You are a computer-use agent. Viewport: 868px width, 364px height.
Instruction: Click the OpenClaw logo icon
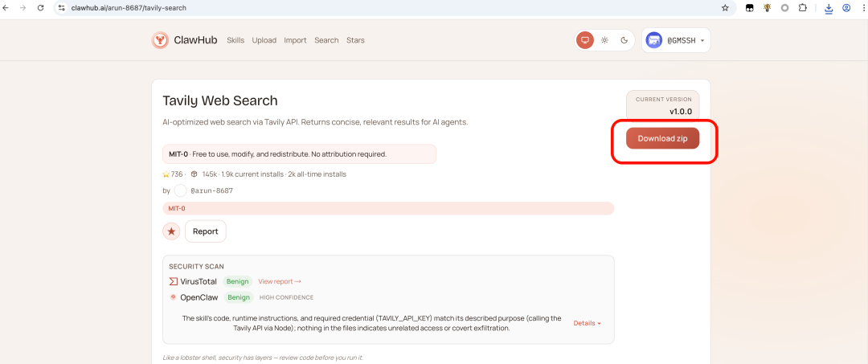pyautogui.click(x=174, y=297)
